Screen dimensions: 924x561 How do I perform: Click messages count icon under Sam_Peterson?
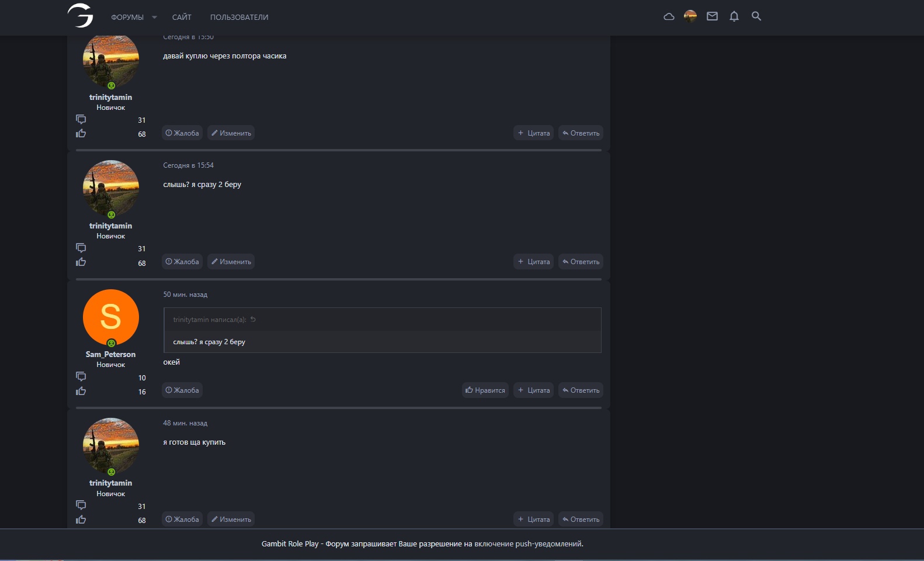[81, 376]
